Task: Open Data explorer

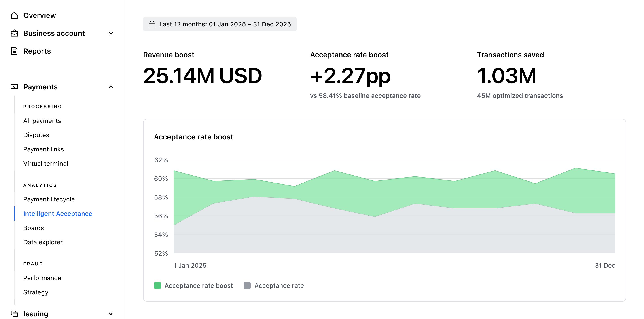Action: 43,242
